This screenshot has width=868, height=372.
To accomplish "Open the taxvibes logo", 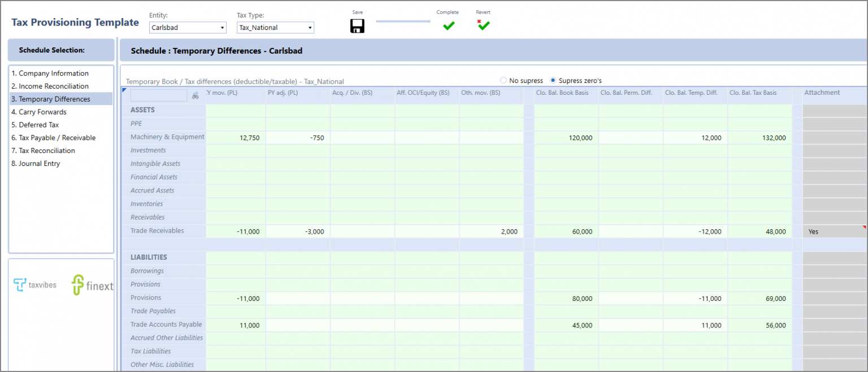I will [35, 285].
